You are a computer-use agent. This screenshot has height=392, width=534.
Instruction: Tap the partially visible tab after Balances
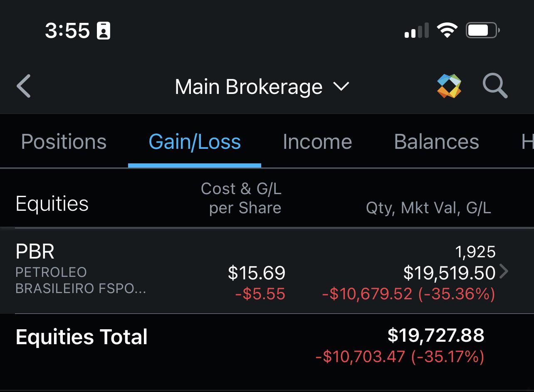[527, 142]
